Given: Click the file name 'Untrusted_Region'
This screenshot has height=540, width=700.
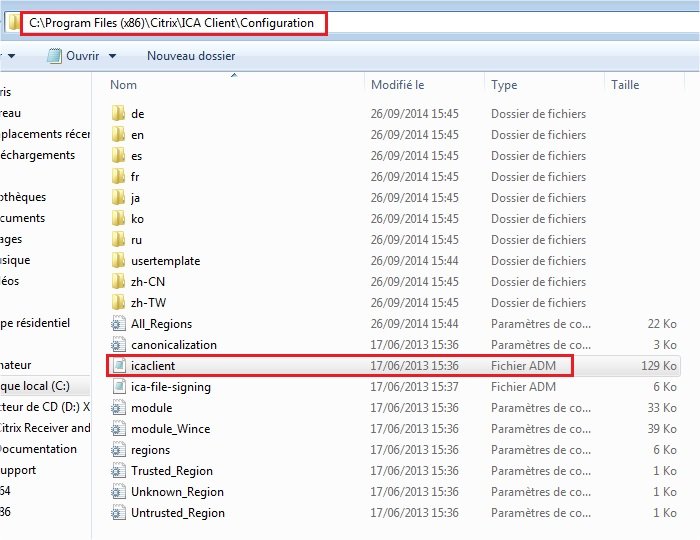Looking at the screenshot, I should click(178, 512).
